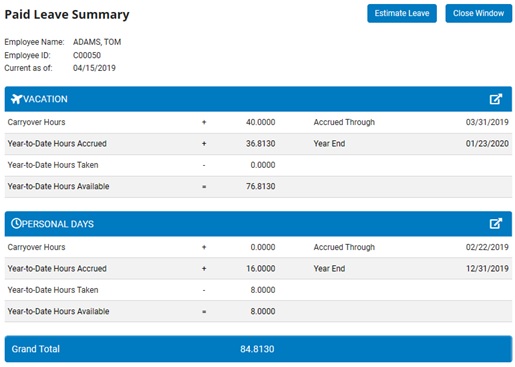The width and height of the screenshot is (515, 367).
Task: Click Vacation Year End date 01/23/2020
Action: (x=487, y=144)
